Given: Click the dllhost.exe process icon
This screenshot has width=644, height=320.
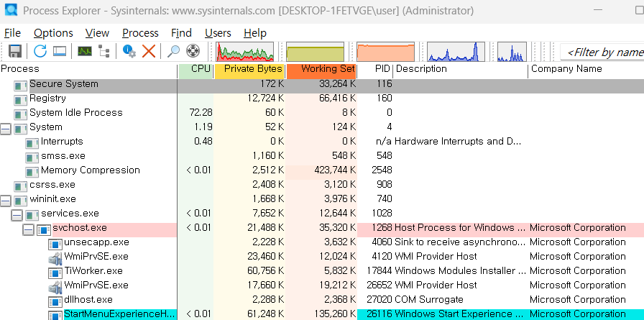Looking at the screenshot, I should pyautogui.click(x=55, y=301).
